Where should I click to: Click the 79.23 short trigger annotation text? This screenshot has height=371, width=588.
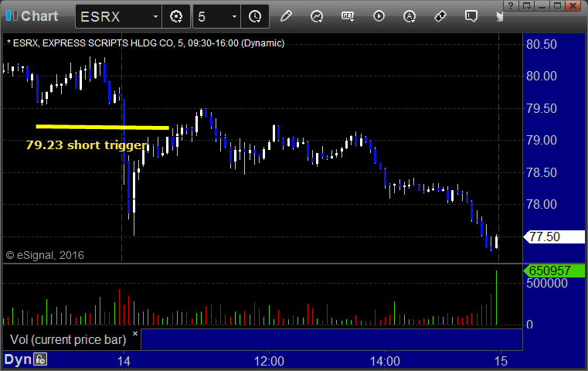87,145
